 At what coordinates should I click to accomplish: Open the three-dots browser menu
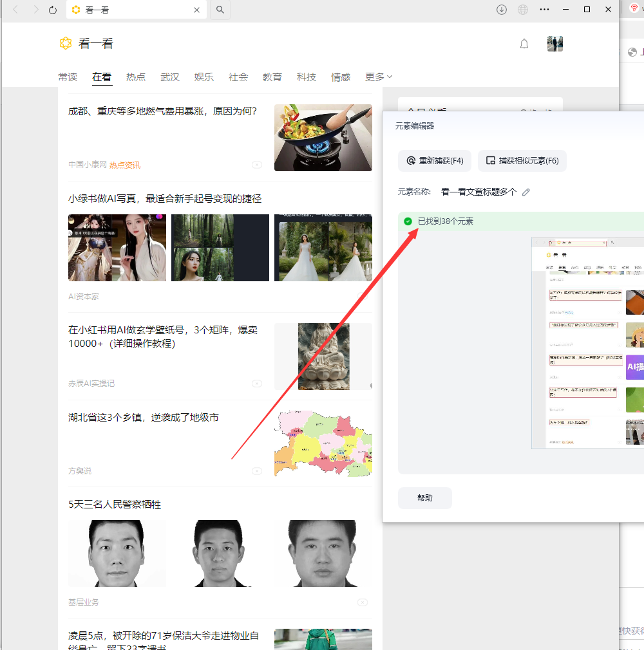click(x=544, y=10)
